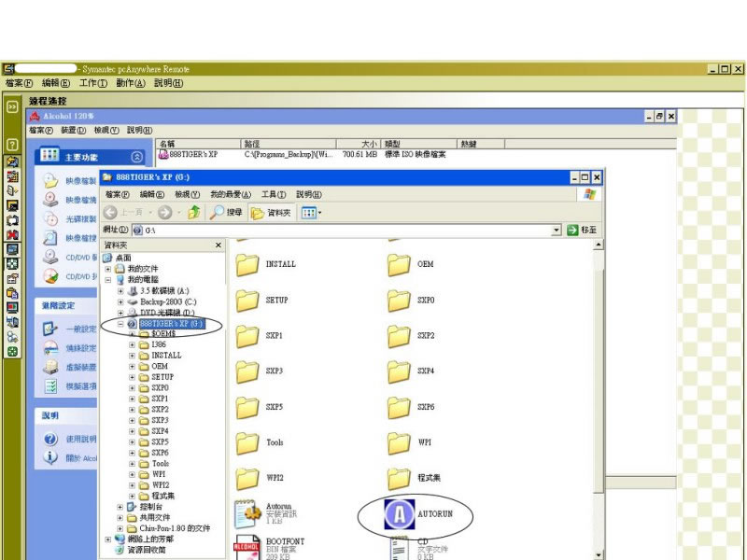Image resolution: width=747 pixels, height=560 pixels.
Task: Expand pcAnywhere sidebar with double-arrow button
Action: click(x=12, y=106)
